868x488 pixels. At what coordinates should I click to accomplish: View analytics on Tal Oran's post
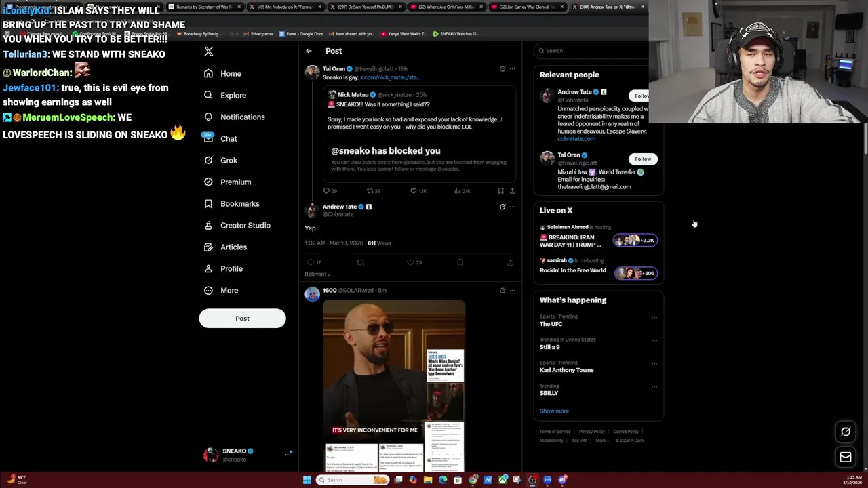462,191
